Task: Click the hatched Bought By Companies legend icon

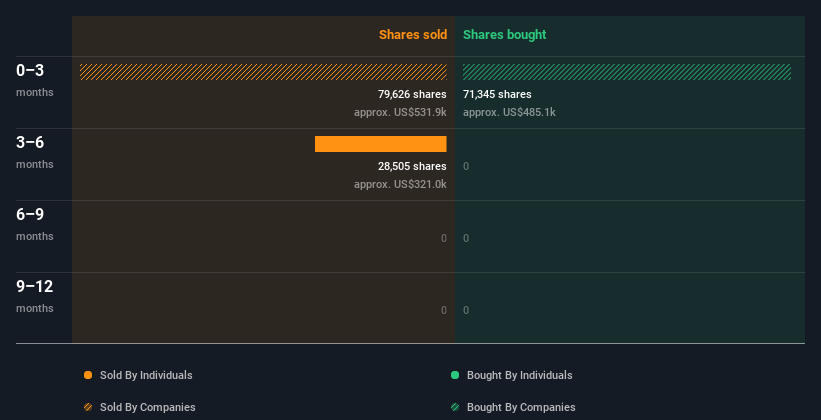Action: tap(455, 407)
